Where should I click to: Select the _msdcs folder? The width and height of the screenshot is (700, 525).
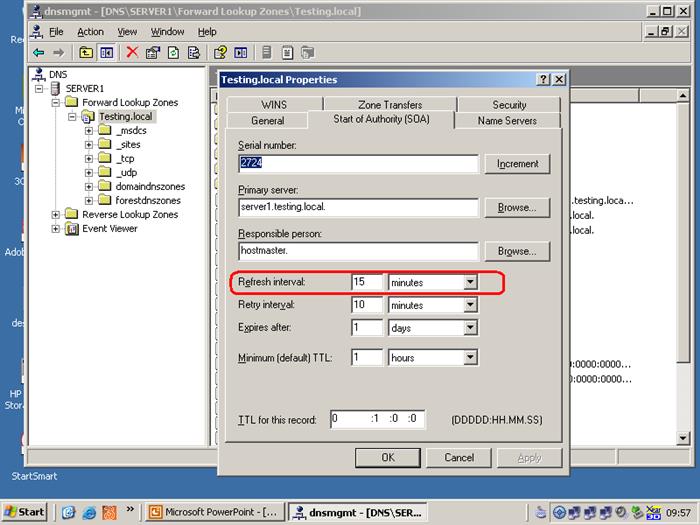[131, 130]
